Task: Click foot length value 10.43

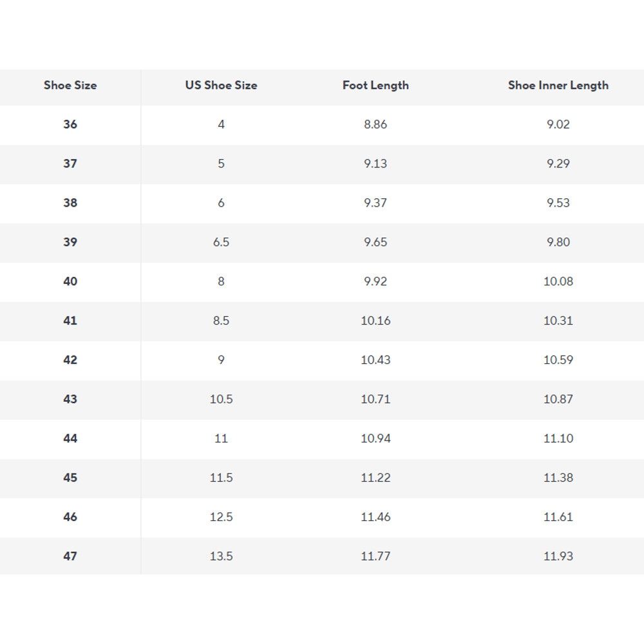Action: click(x=375, y=360)
